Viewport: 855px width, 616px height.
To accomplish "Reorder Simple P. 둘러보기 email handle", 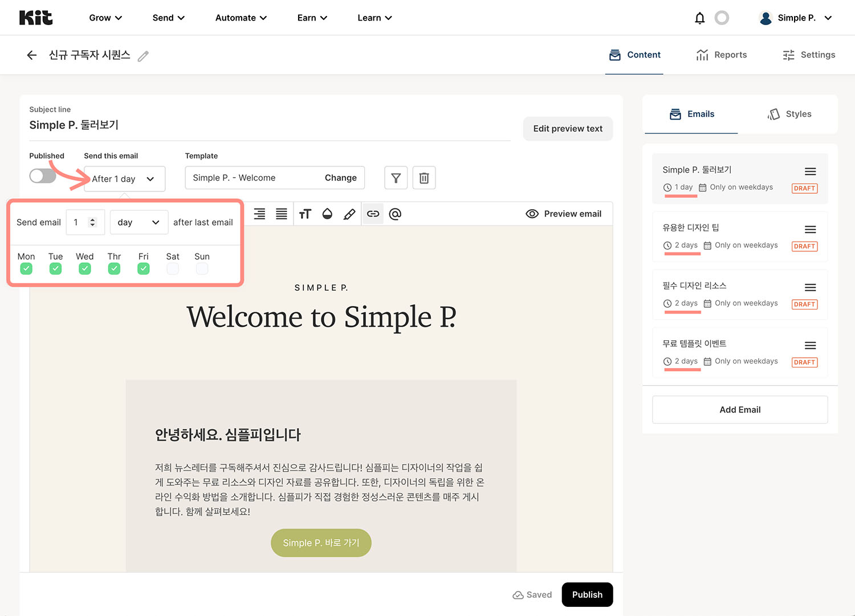I will (810, 172).
